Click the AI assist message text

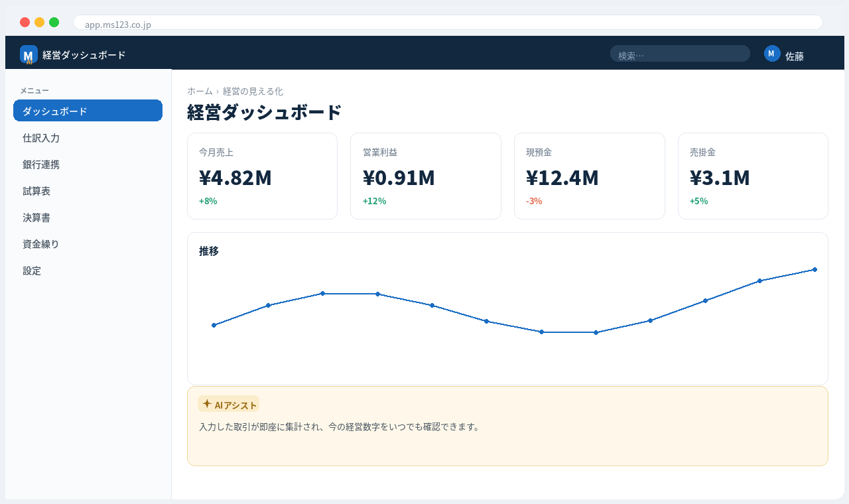tap(340, 427)
